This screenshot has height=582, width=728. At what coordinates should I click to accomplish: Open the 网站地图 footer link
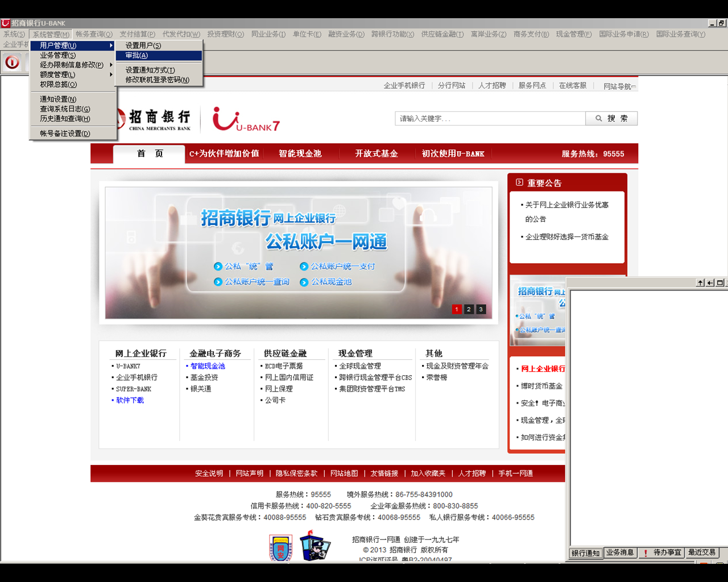coord(344,473)
